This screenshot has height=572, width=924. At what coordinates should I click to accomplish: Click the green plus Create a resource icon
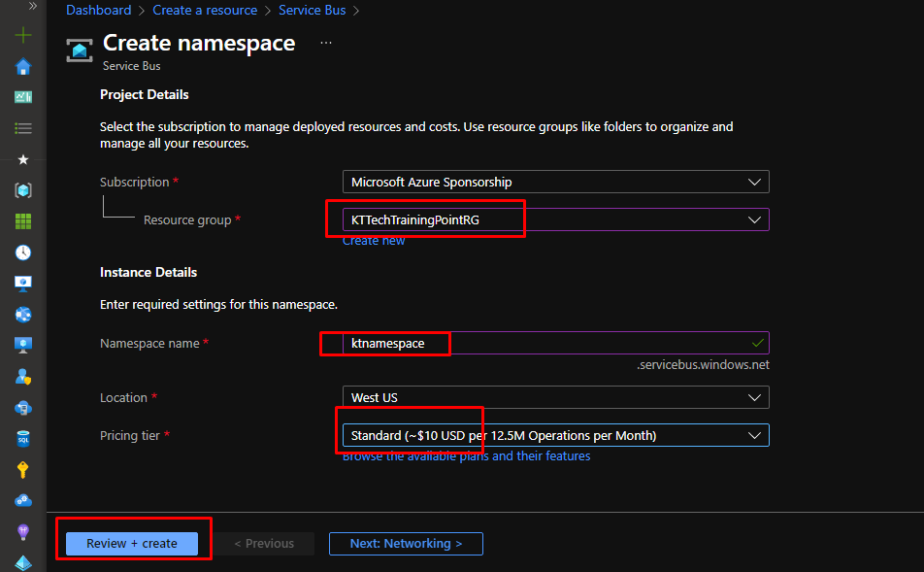[x=23, y=36]
